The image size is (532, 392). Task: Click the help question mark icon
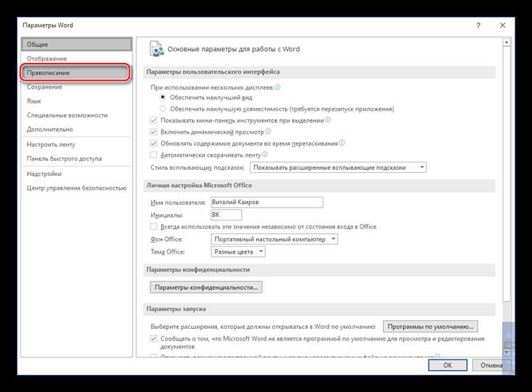coord(478,26)
